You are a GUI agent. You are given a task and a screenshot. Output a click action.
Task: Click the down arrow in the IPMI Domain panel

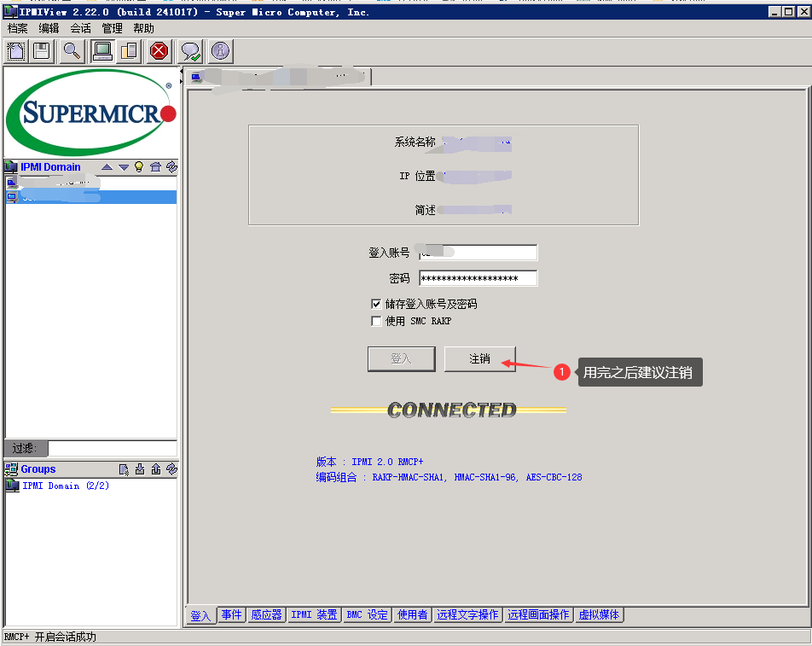pos(123,167)
